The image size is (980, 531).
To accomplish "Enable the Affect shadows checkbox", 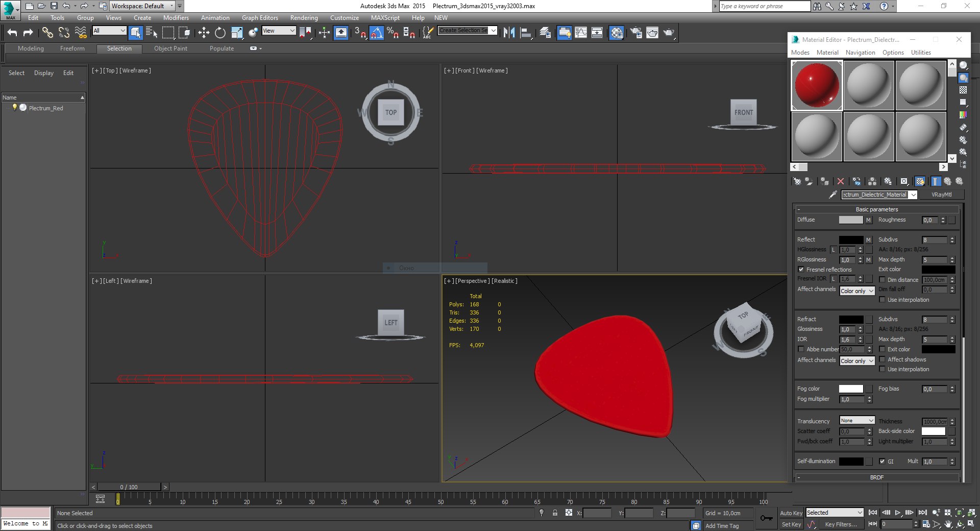I will (882, 359).
